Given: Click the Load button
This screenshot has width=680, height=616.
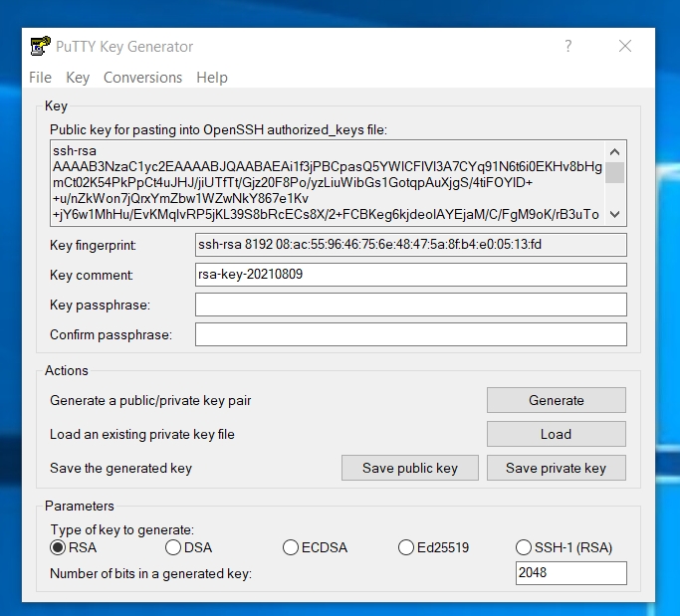Looking at the screenshot, I should pyautogui.click(x=556, y=434).
